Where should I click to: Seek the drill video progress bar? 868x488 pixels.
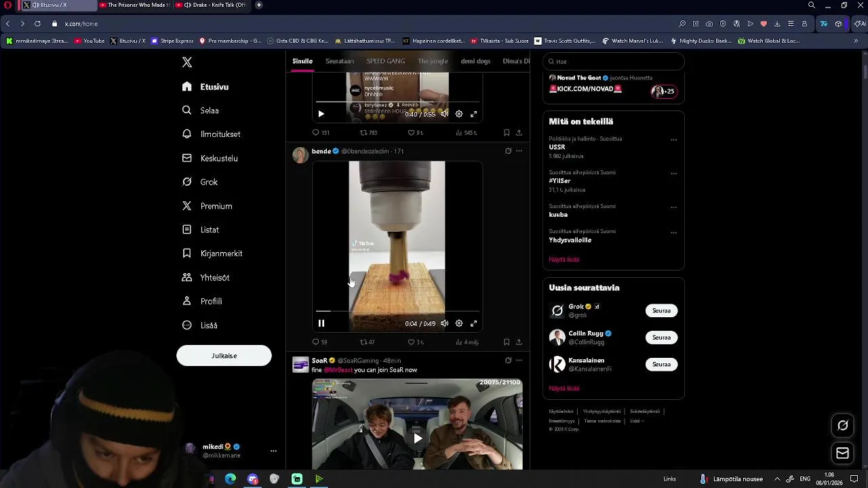pyautogui.click(x=397, y=311)
